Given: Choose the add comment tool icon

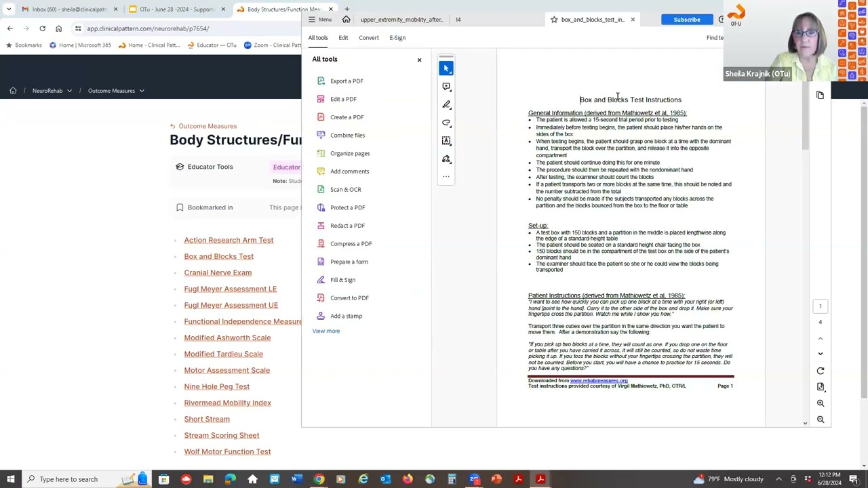Looking at the screenshot, I should click(446, 87).
